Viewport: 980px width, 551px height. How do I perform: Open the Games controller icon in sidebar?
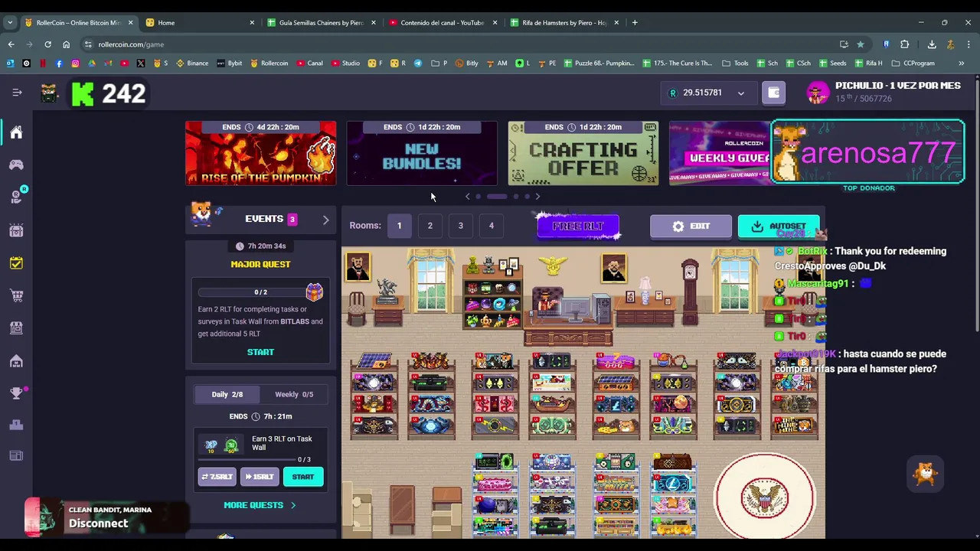point(16,165)
